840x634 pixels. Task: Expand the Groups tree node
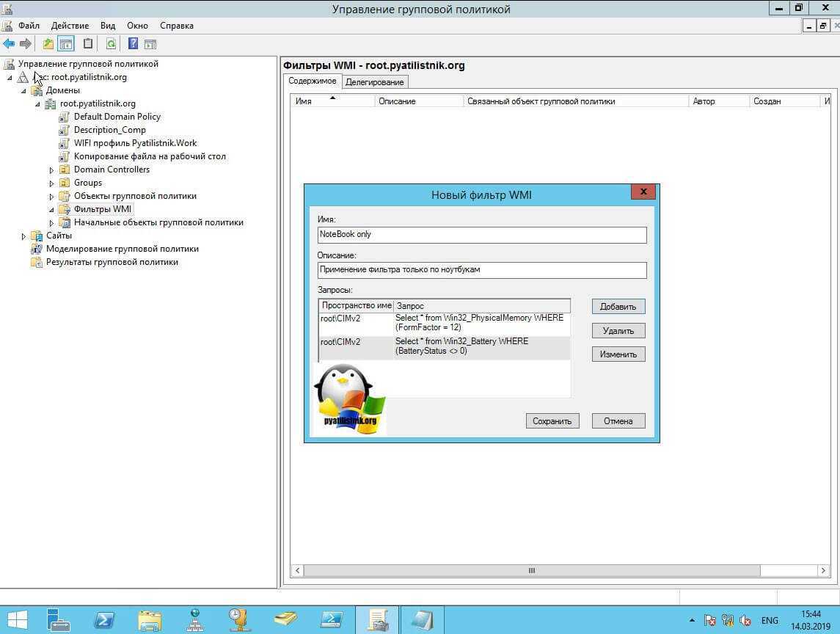coord(51,183)
